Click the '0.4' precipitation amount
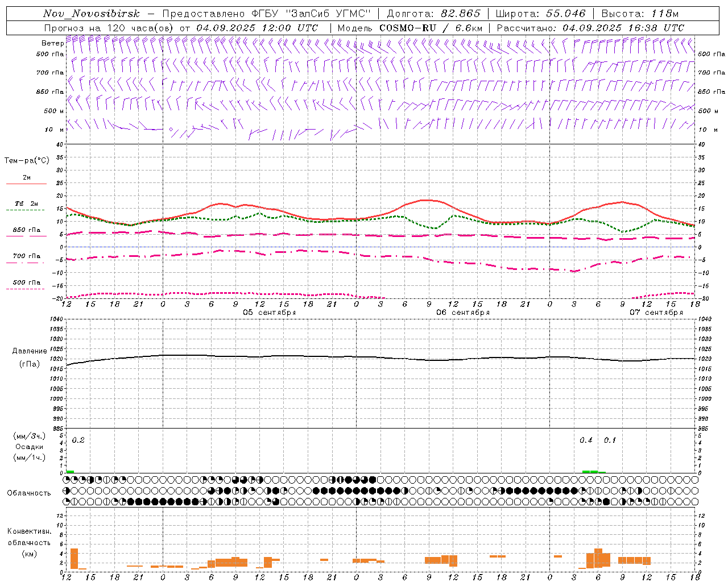 (x=586, y=440)
